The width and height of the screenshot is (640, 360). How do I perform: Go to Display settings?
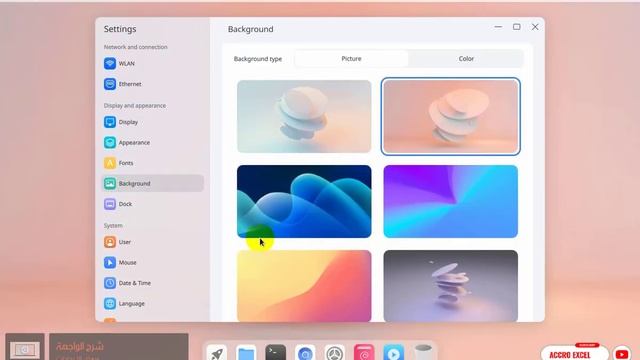pos(152,122)
